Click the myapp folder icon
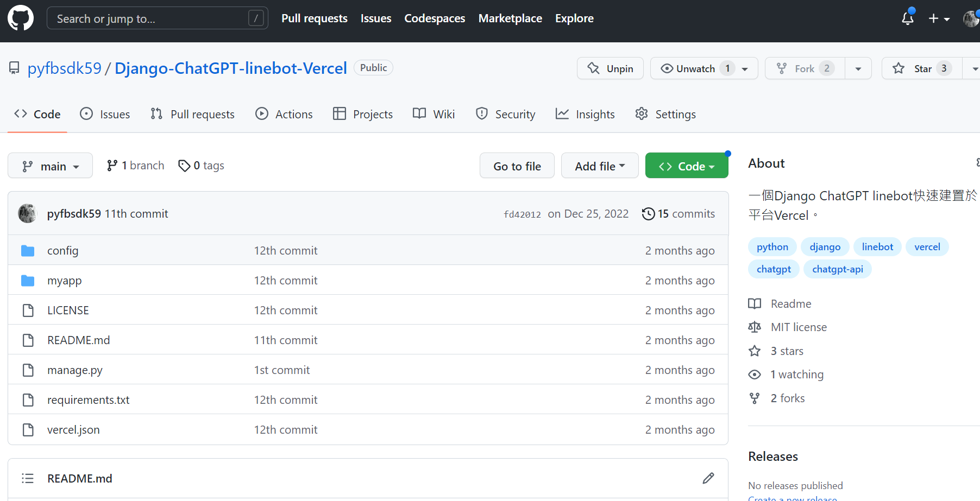 pos(28,281)
